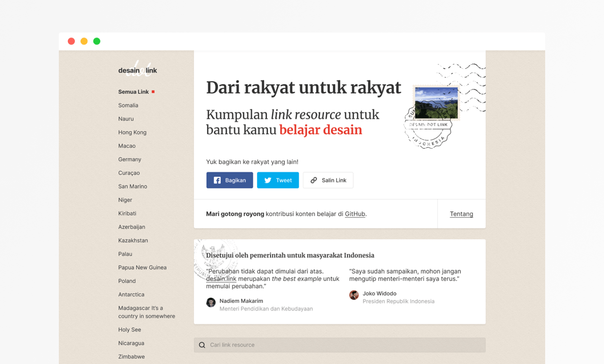Select the Papua New Guinea category
Viewport: 604px width, 364px height.
coord(142,267)
